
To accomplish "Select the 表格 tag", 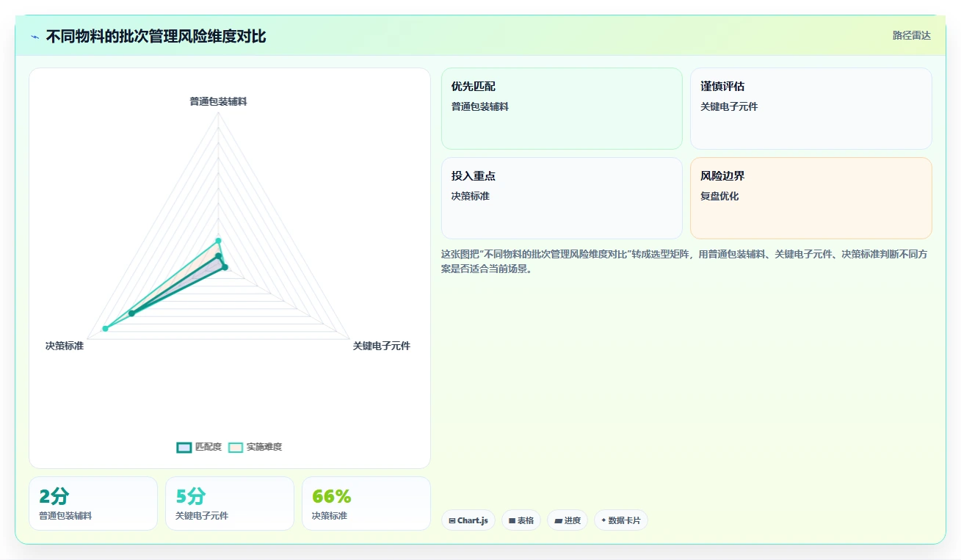I will 521,520.
